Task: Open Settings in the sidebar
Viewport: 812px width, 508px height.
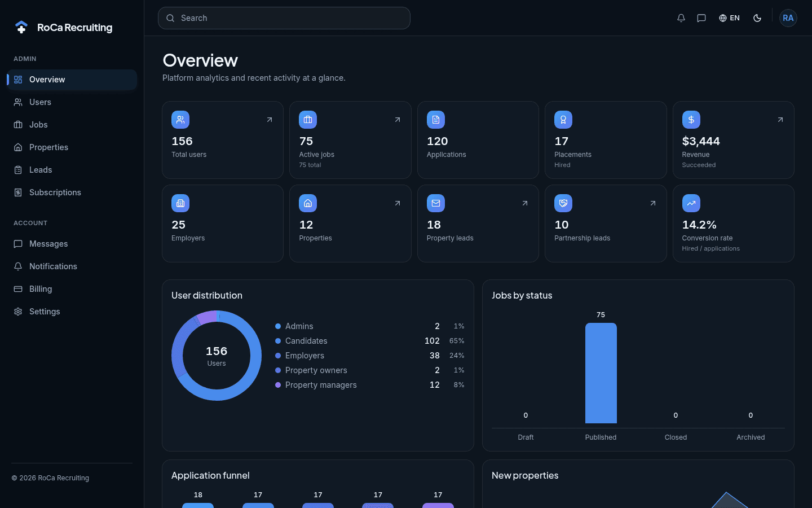Action: point(72,312)
